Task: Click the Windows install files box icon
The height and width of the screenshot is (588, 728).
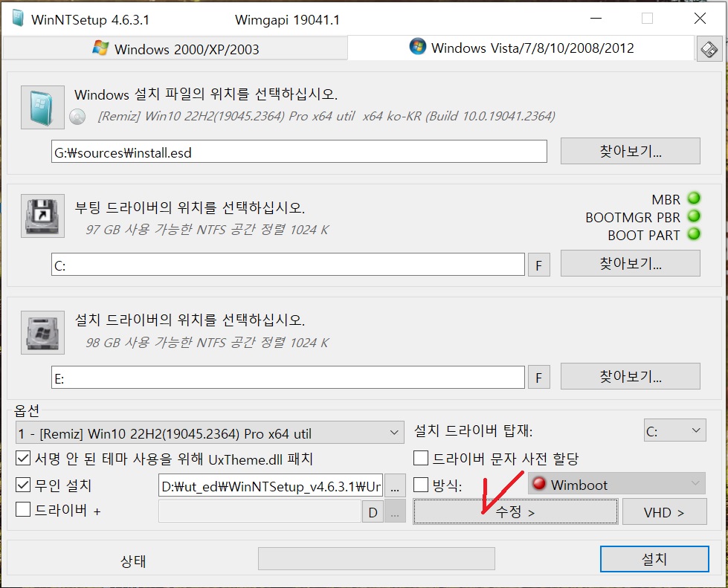Action: [42, 107]
